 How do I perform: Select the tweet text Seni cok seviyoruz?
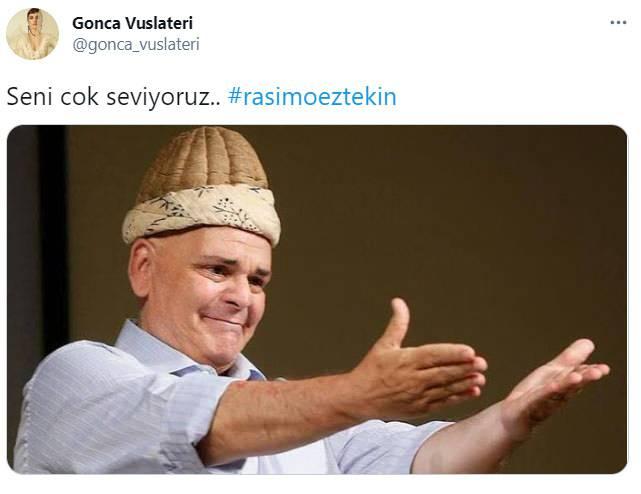(x=113, y=98)
